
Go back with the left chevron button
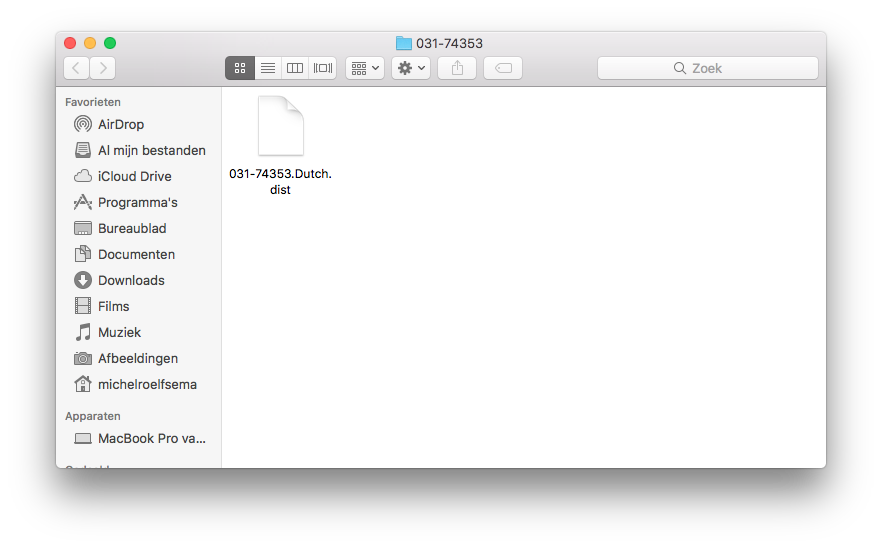76,68
